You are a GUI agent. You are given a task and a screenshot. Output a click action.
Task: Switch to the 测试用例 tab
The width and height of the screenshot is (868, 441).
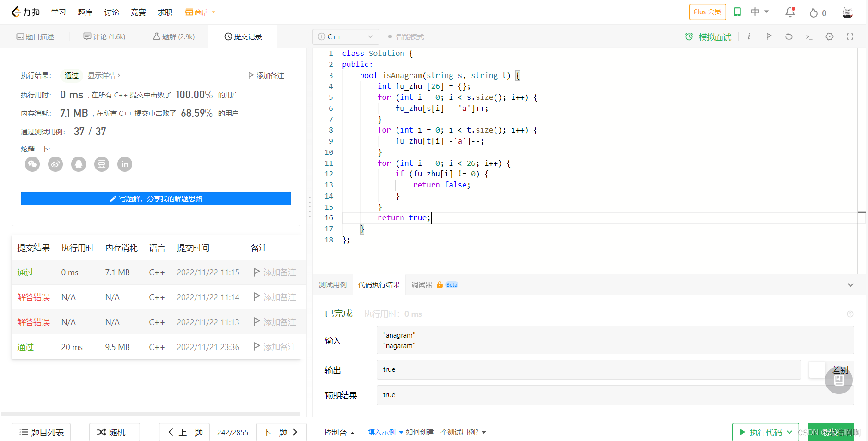point(333,285)
